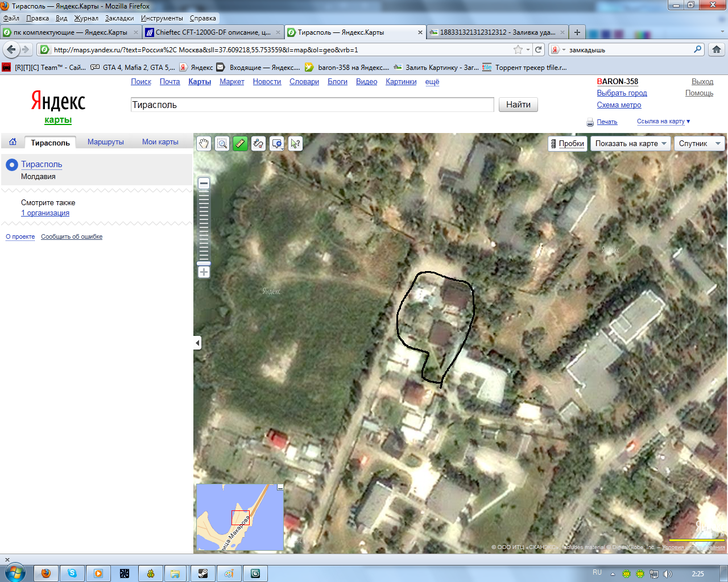Open the Инструменты menu
The width and height of the screenshot is (728, 582).
point(162,18)
